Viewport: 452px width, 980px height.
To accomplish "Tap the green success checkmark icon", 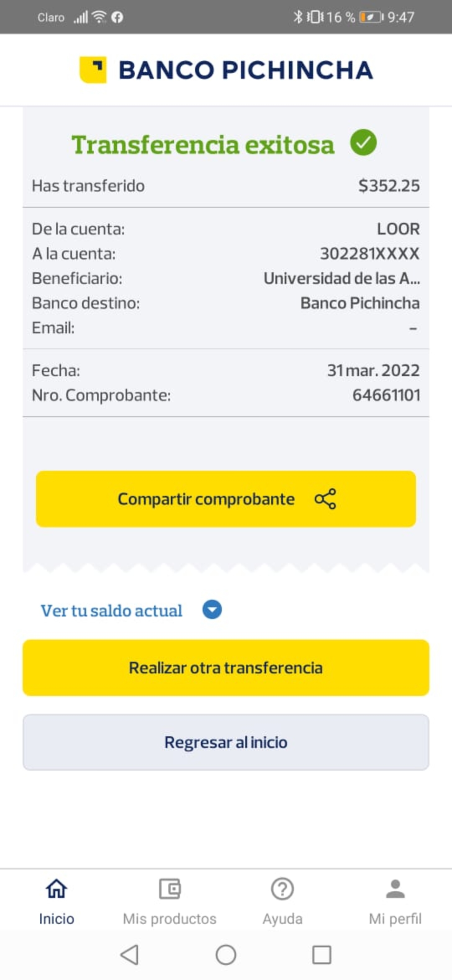I will 363,143.
